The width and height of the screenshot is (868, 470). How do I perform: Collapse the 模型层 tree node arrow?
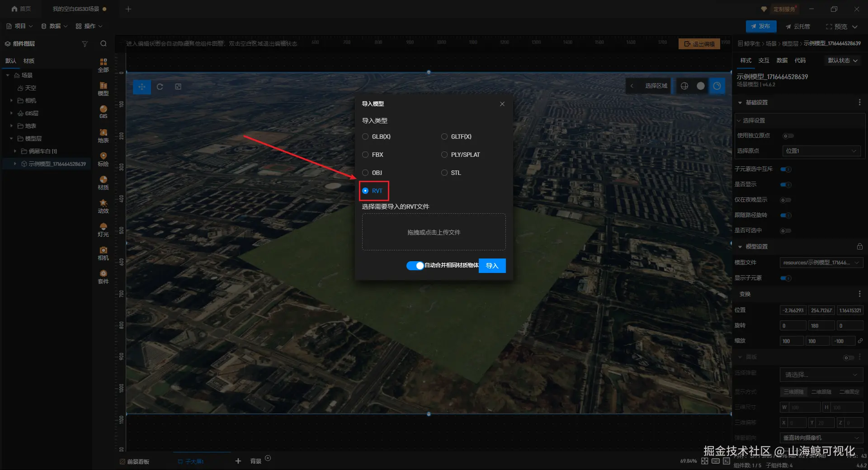coord(11,138)
